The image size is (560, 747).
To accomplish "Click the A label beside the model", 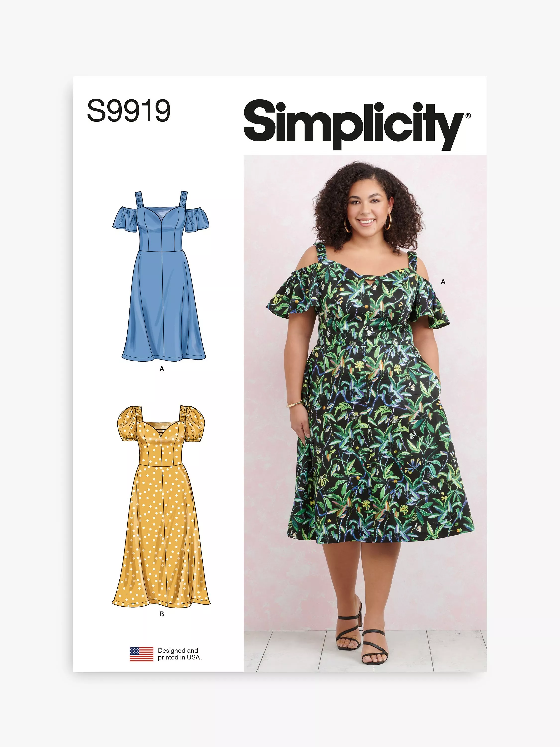I will [443, 282].
